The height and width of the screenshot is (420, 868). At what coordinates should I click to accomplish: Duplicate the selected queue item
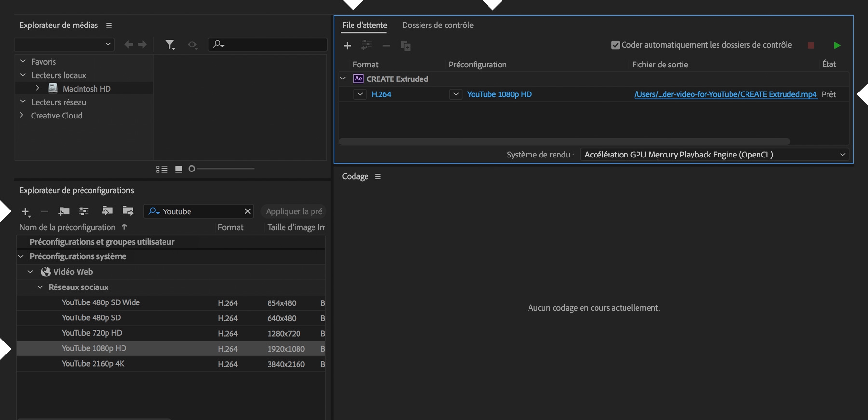point(406,46)
